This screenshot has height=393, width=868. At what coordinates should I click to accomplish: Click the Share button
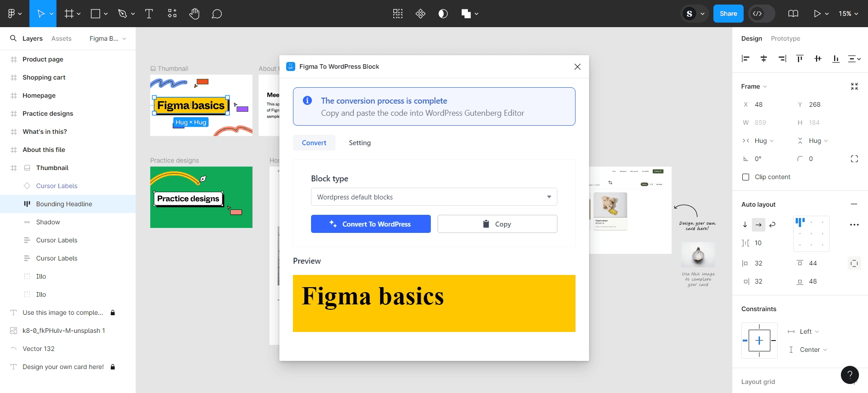(728, 14)
